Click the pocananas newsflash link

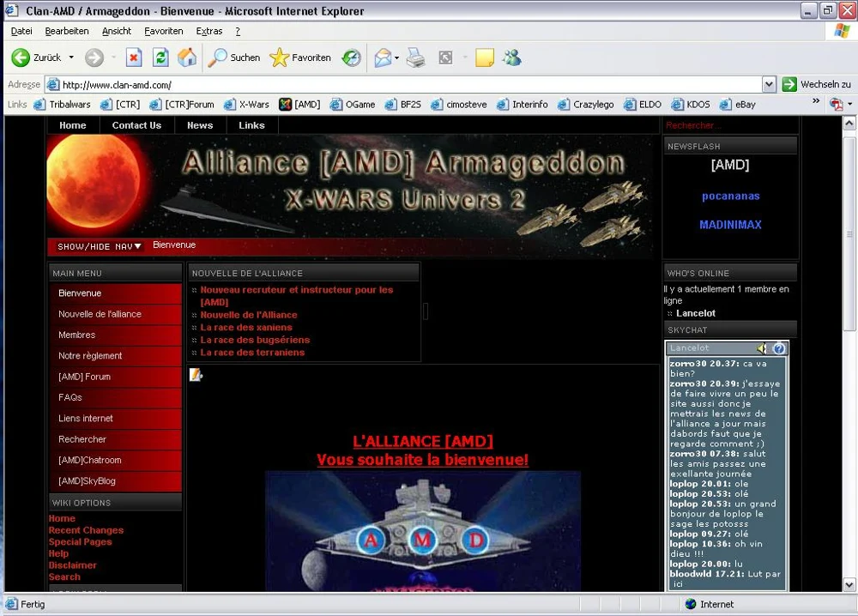[730, 196]
